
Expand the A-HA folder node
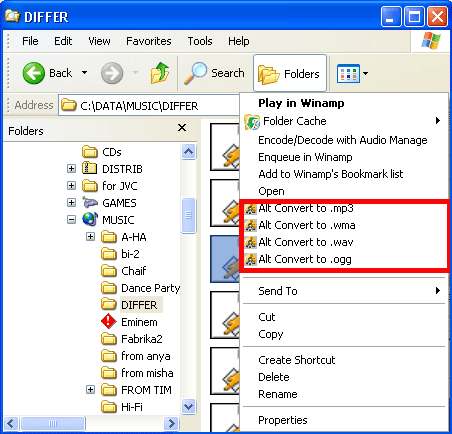tap(90, 237)
